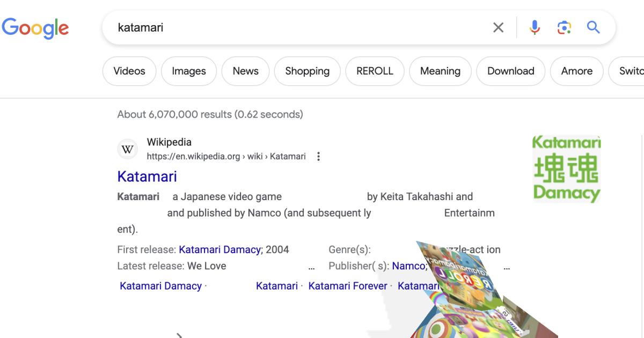644x338 pixels.
Task: Open the three-dot menu next to the Wikipedia URL
Action: pos(318,156)
